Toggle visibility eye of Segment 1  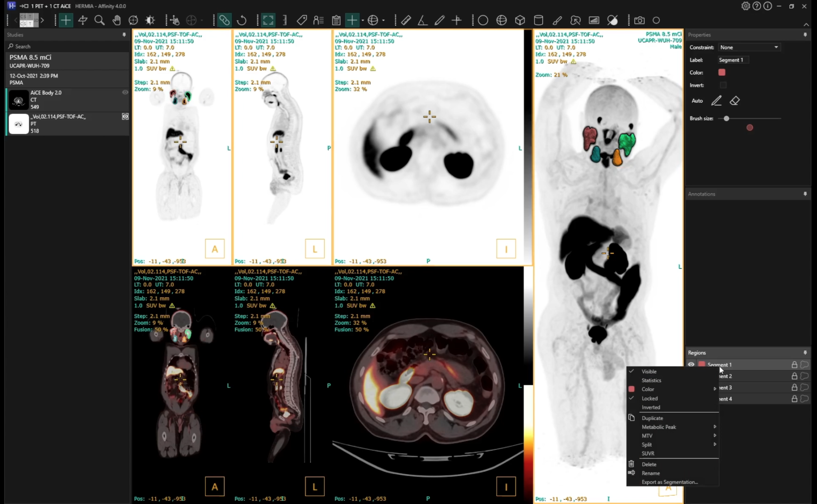(x=691, y=364)
